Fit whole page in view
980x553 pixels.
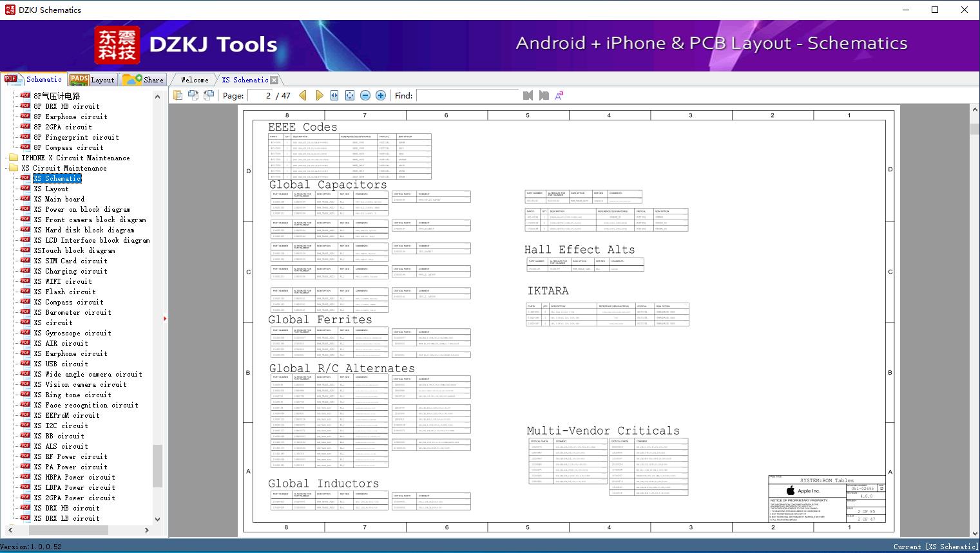pyautogui.click(x=350, y=95)
